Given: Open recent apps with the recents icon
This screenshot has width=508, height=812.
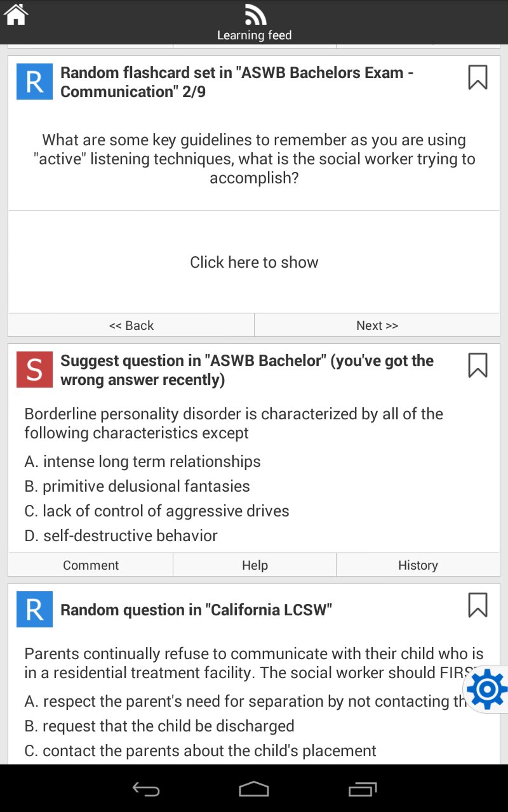Looking at the screenshot, I should tap(363, 790).
